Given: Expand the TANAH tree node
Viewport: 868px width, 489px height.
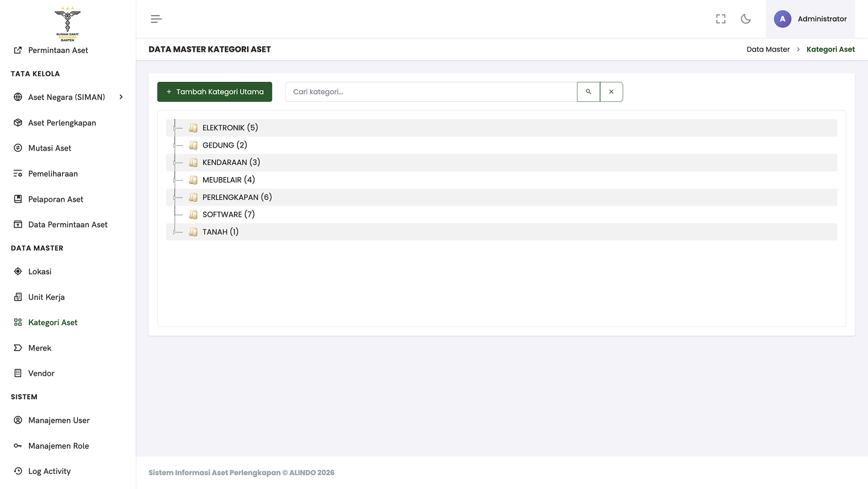Looking at the screenshot, I should 175,232.
